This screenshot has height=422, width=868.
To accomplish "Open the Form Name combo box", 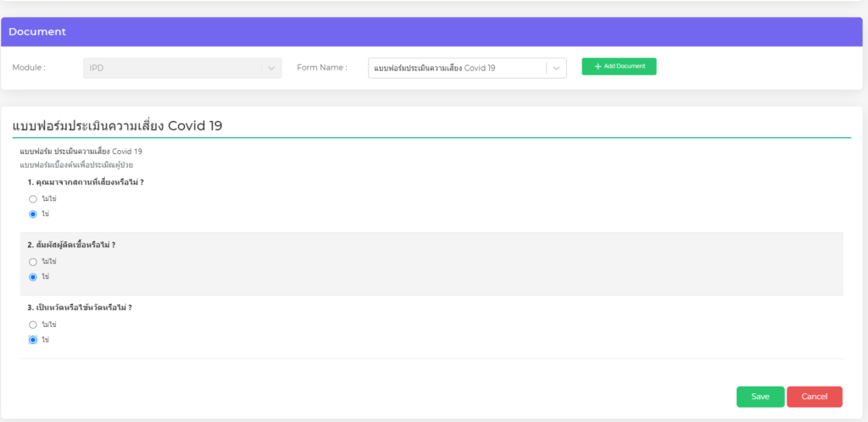I will pos(458,68).
